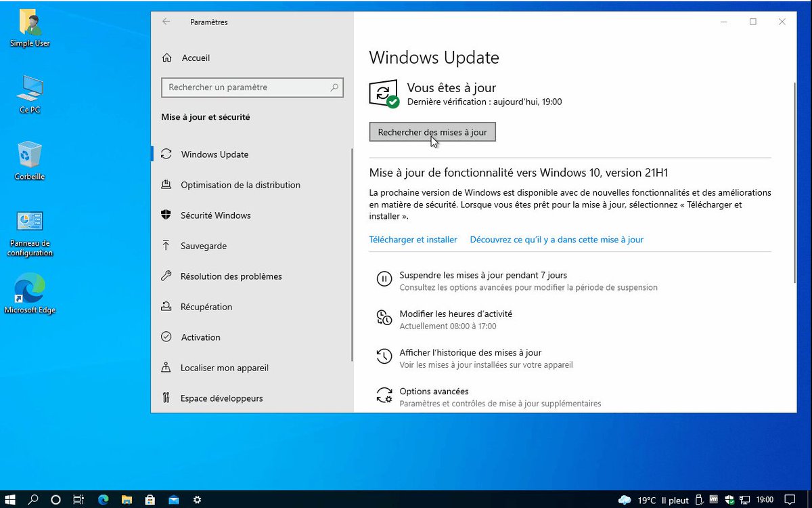Click the update status sync icon

click(x=383, y=94)
